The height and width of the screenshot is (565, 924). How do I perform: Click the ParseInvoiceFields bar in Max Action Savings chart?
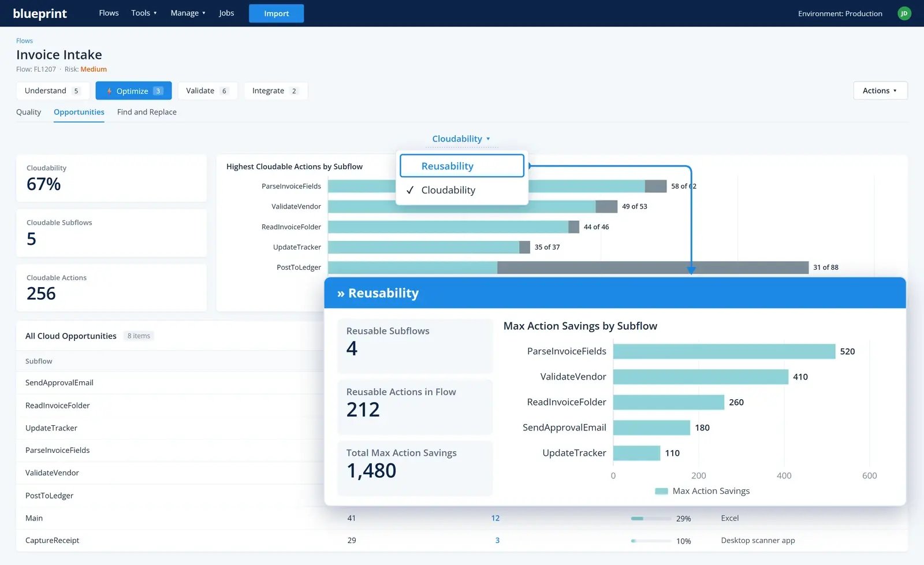click(724, 351)
